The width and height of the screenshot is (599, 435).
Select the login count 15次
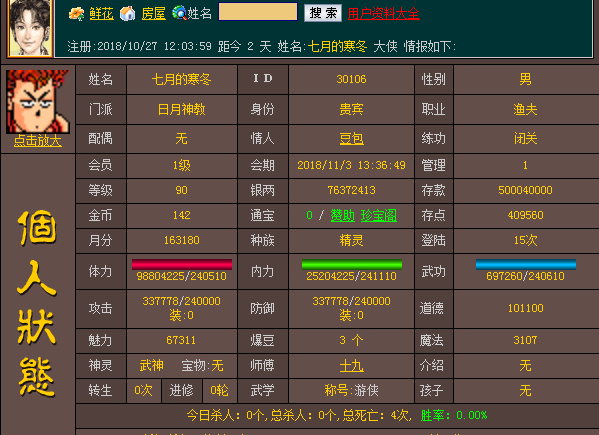(526, 240)
